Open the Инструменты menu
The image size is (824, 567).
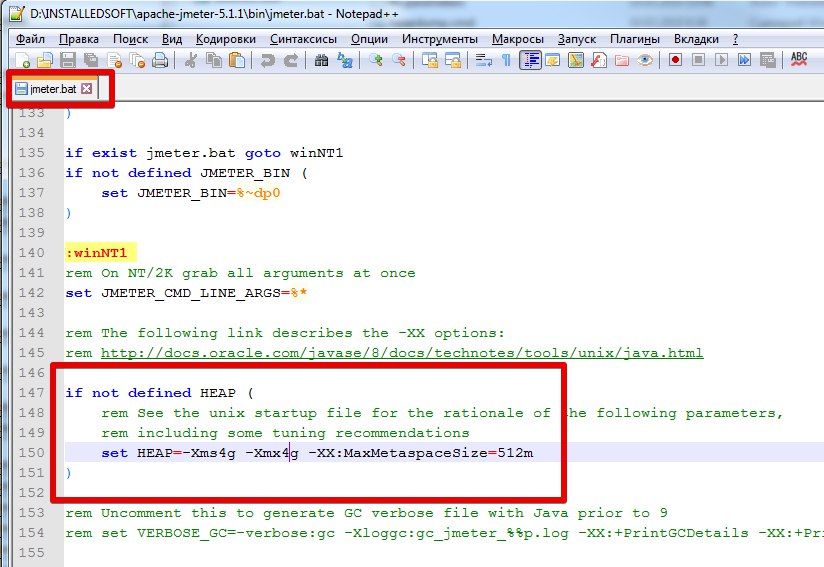(x=440, y=39)
